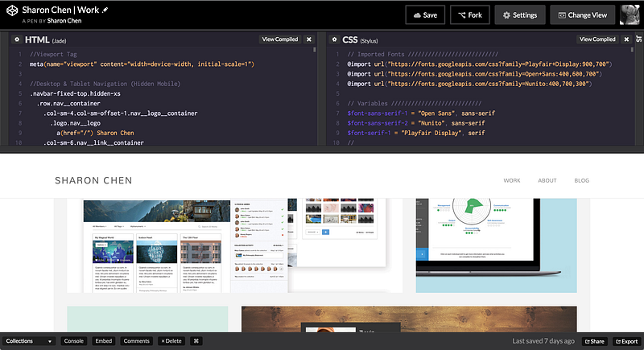This screenshot has height=350, width=644.
Task: Open the user avatar in the header
Action: coord(630,14)
